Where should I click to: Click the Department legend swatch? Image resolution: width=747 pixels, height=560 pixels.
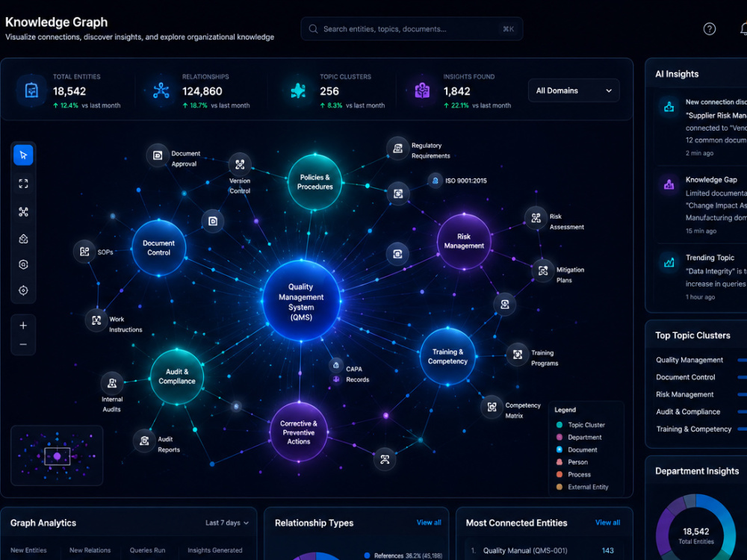560,437
